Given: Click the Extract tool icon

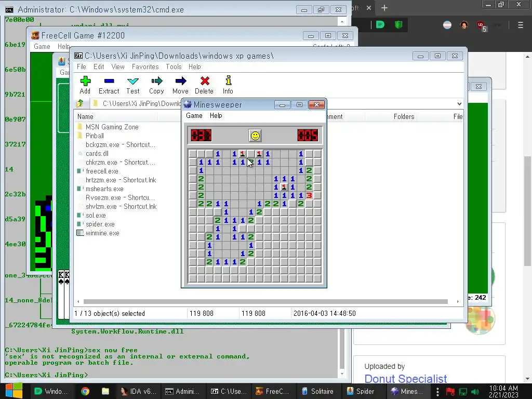Looking at the screenshot, I should coord(109,85).
